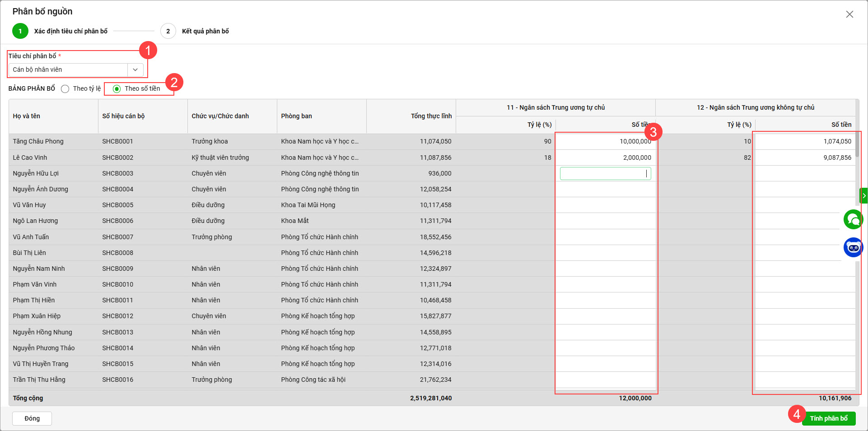Click the Cán bộ nhân viên combo box
The image size is (868, 431).
point(69,70)
